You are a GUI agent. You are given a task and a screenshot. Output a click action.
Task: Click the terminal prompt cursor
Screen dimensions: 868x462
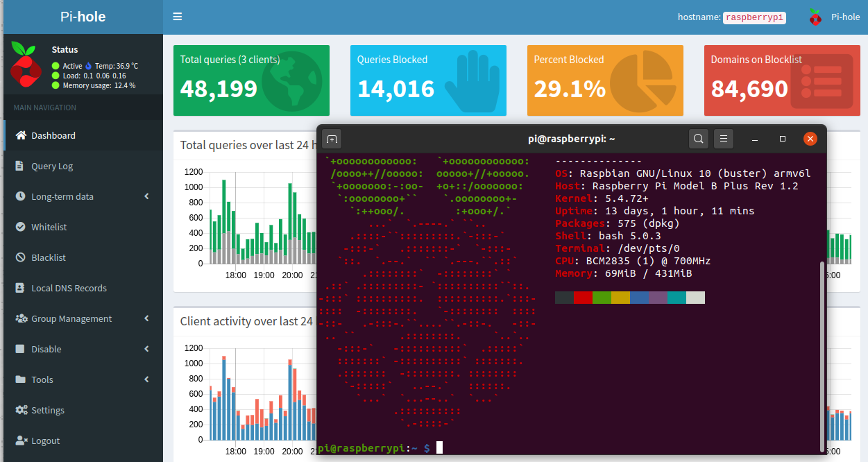(439, 448)
